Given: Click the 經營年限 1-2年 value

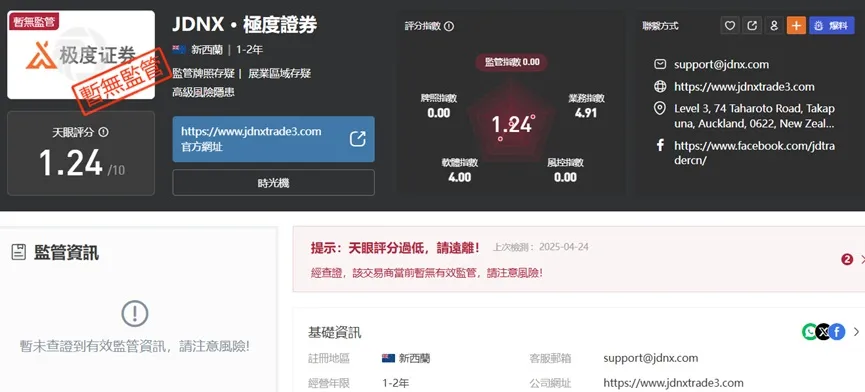Looking at the screenshot, I should click(x=396, y=383).
